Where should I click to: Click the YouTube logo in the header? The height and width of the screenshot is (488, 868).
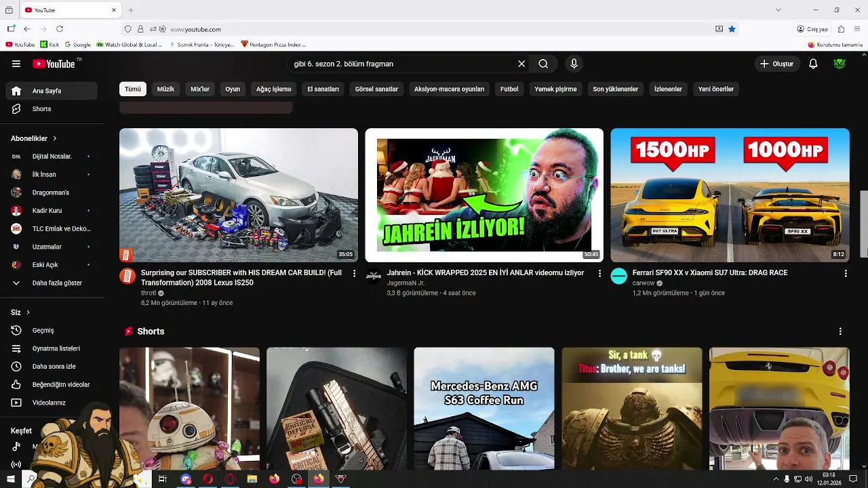54,64
